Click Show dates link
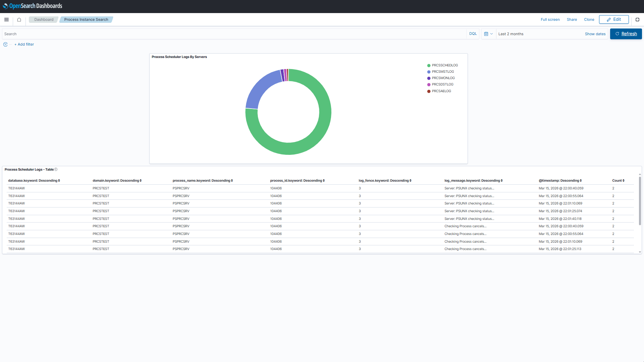This screenshot has width=644, height=362. click(595, 34)
